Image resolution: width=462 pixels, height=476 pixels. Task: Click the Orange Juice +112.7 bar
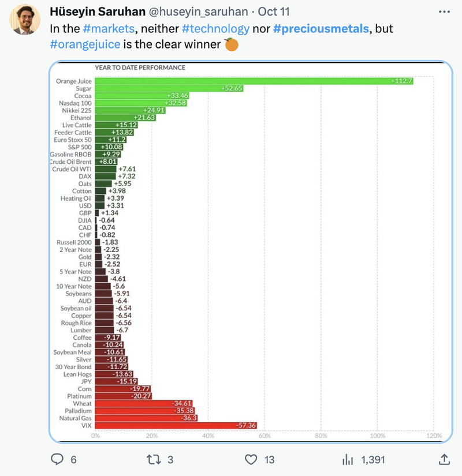point(254,81)
